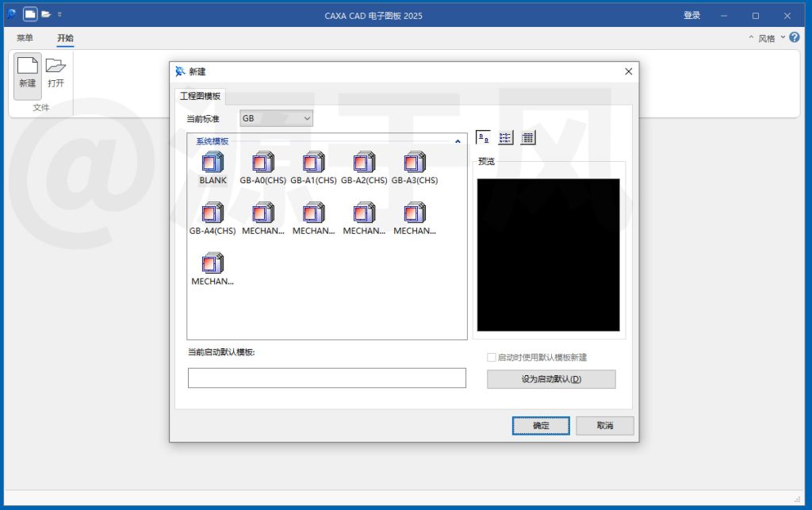812x510 pixels.
Task: Toggle 启动时使用默认模板新建 checkbox
Action: tap(492, 357)
